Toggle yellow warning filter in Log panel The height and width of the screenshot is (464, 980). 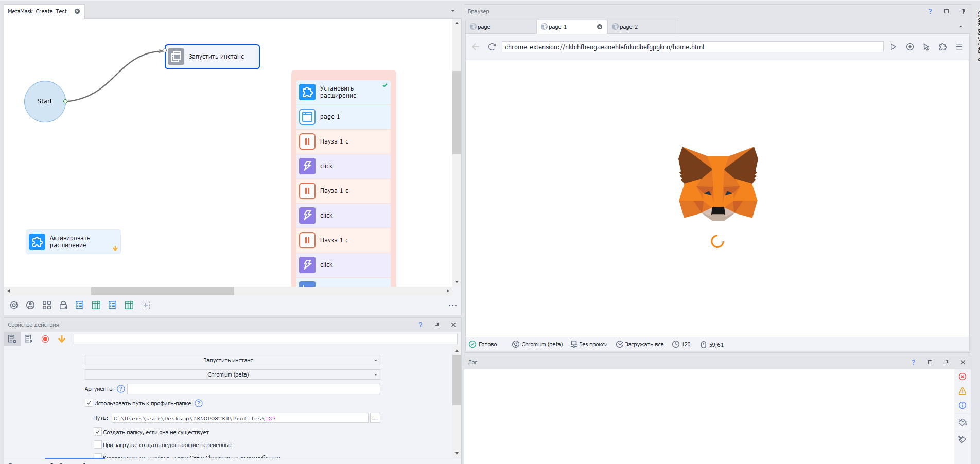tap(962, 391)
